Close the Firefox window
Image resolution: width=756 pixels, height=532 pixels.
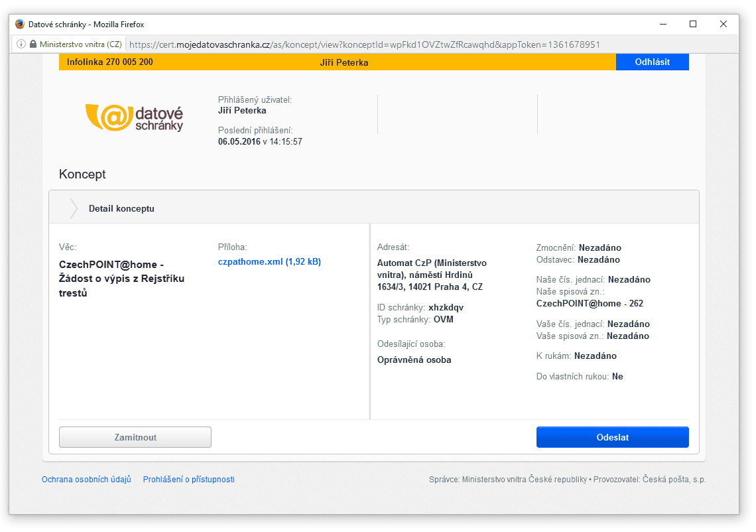(724, 24)
